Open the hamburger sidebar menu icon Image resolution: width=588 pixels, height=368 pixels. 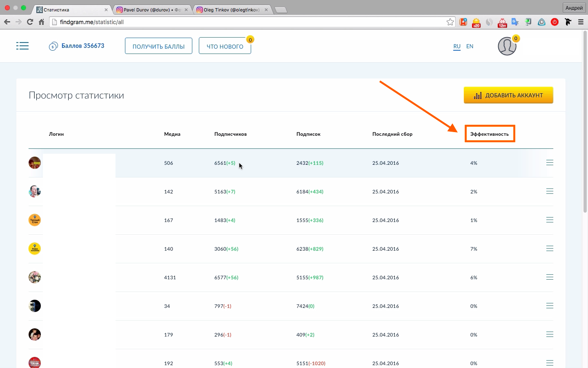pos(22,46)
